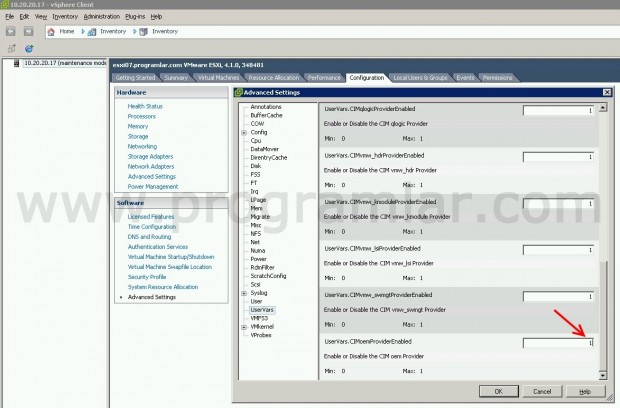The image size is (620, 408).
Task: Click the OK button in Advanced Settings
Action: [499, 391]
